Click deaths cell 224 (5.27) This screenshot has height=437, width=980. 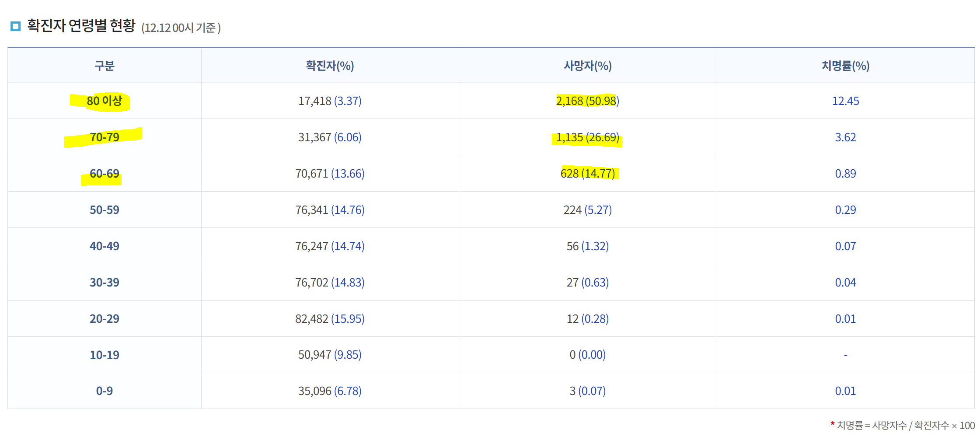pos(588,210)
